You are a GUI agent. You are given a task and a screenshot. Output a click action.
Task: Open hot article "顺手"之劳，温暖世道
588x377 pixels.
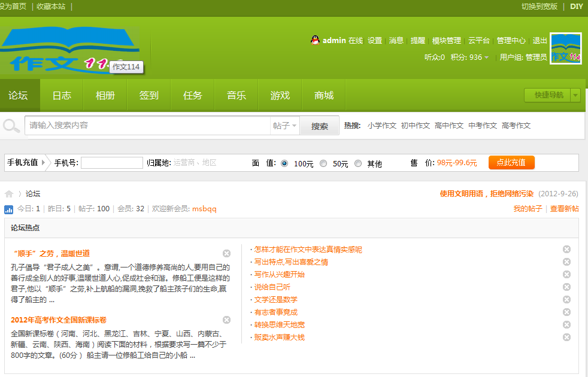pos(51,254)
